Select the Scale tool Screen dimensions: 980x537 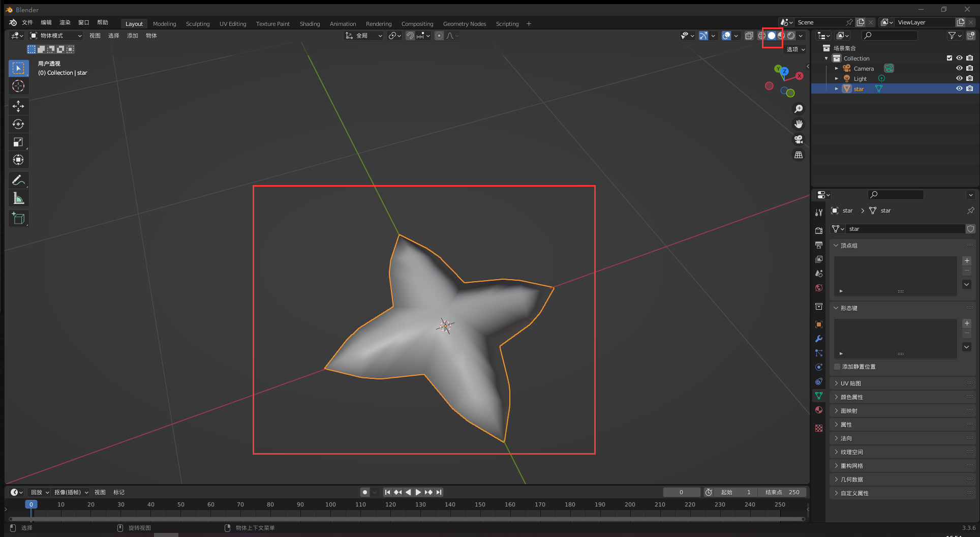coord(18,142)
